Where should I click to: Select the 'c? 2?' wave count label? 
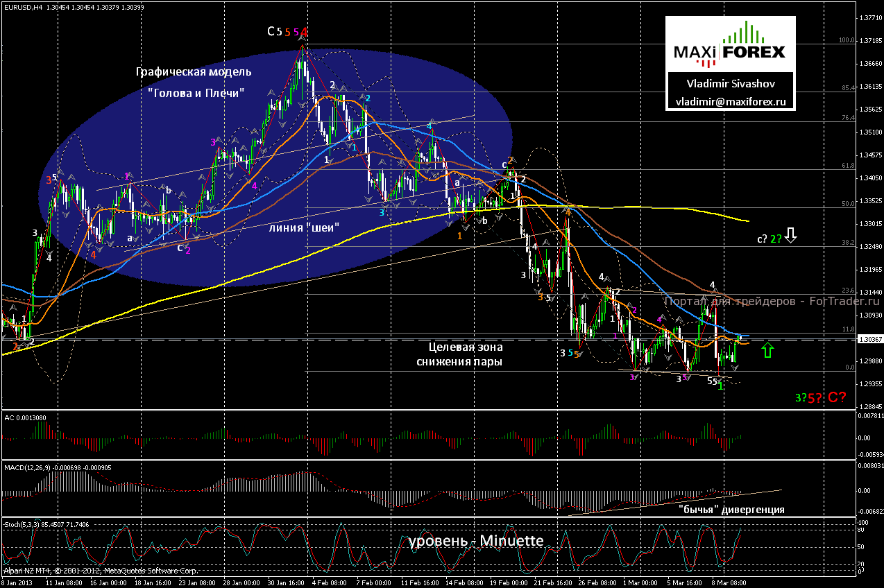(770, 238)
